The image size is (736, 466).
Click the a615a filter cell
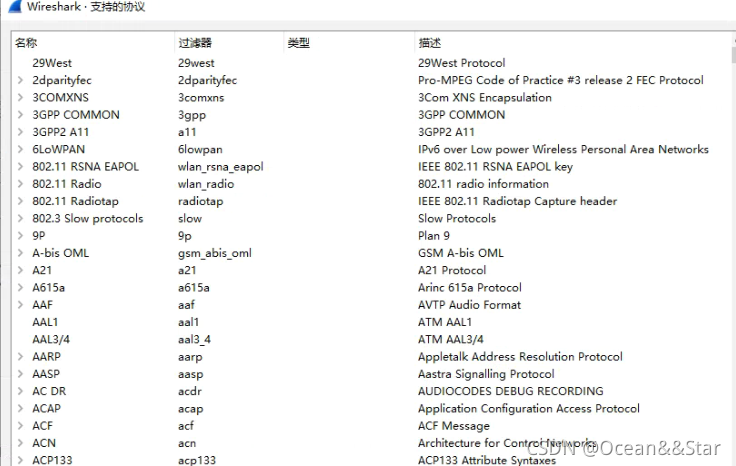pos(194,288)
